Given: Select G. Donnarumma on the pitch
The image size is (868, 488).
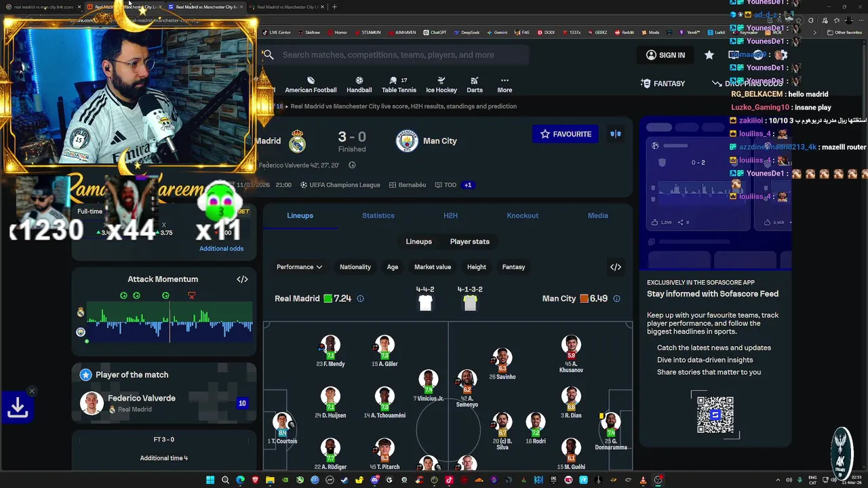Looking at the screenshot, I should tap(610, 431).
